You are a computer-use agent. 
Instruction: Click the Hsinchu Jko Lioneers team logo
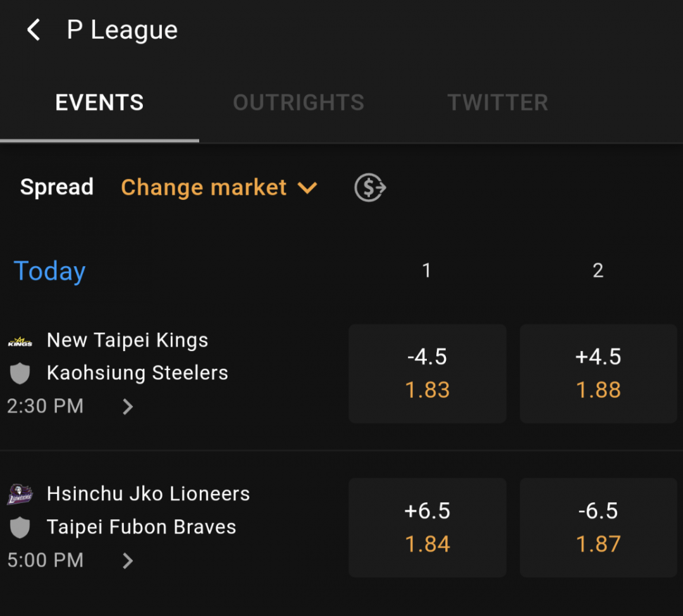tap(20, 495)
